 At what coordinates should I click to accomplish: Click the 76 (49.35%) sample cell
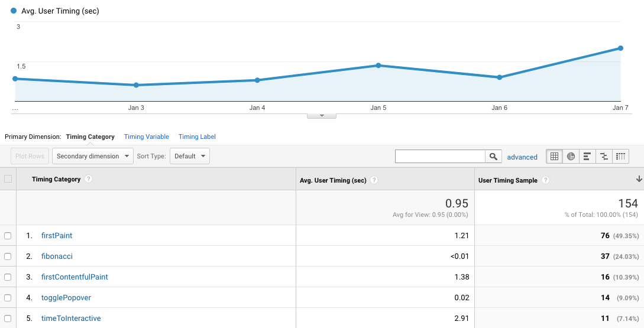pos(619,236)
